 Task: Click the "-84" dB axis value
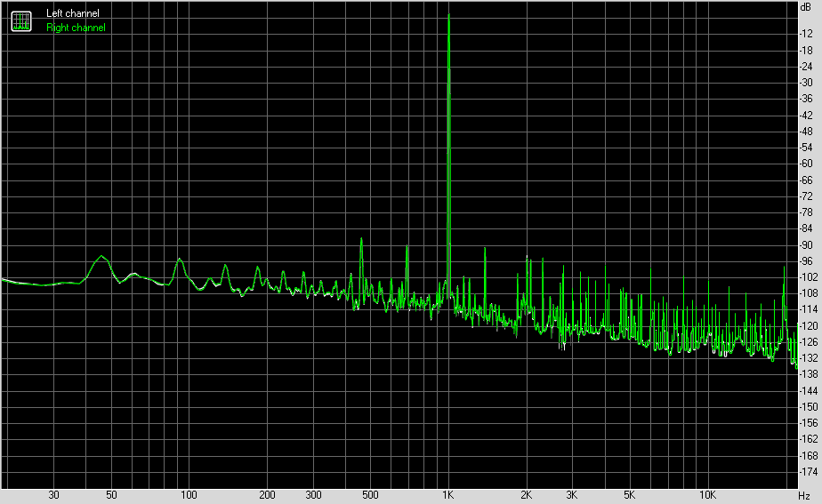click(806, 228)
